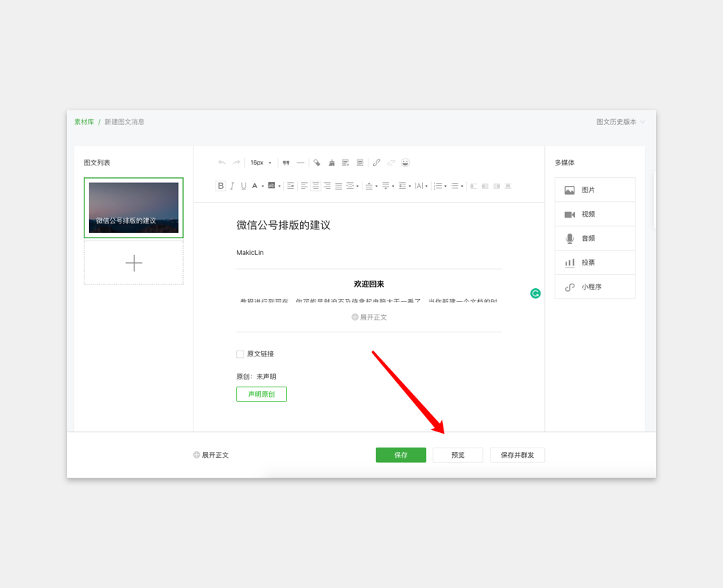This screenshot has width=723, height=588.
Task: Open the 图片 multimedia option
Action: tap(594, 190)
